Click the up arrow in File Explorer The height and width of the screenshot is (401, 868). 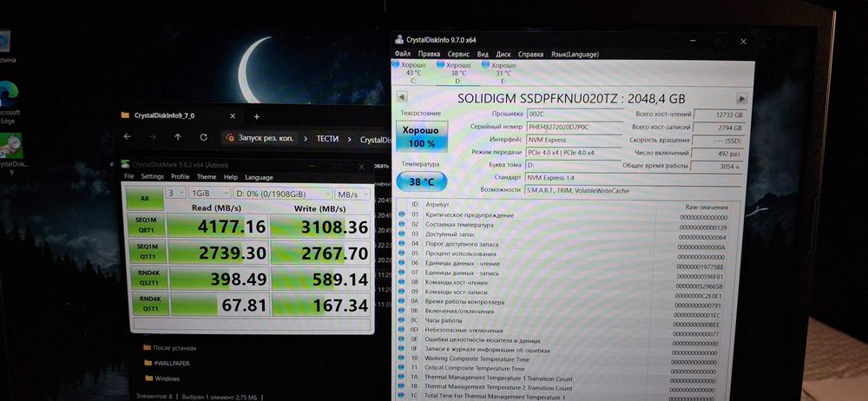[x=178, y=137]
